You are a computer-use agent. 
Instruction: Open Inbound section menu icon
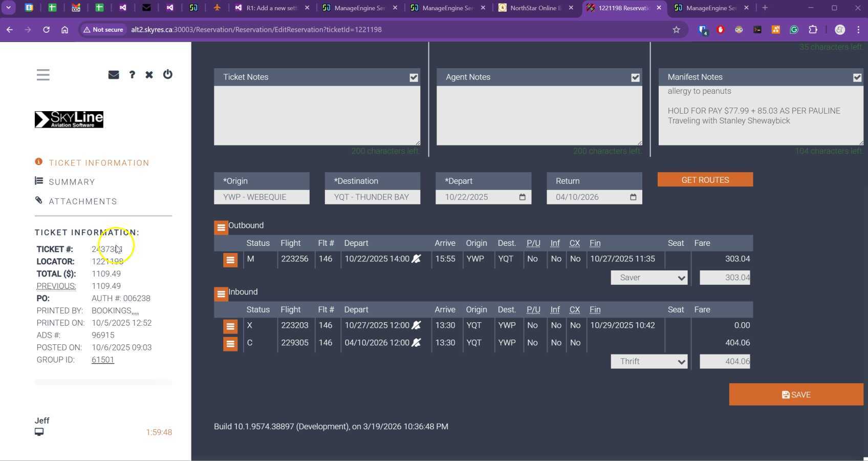pos(221,294)
